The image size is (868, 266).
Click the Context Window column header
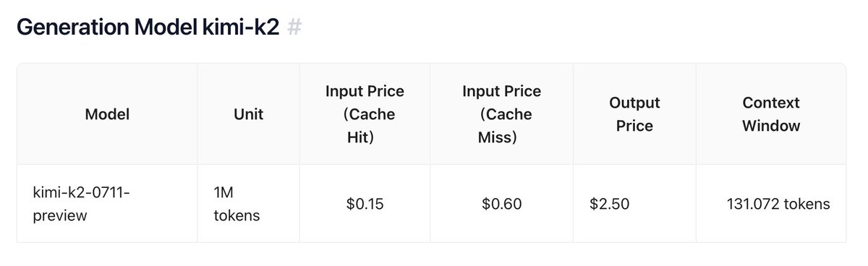point(771,113)
